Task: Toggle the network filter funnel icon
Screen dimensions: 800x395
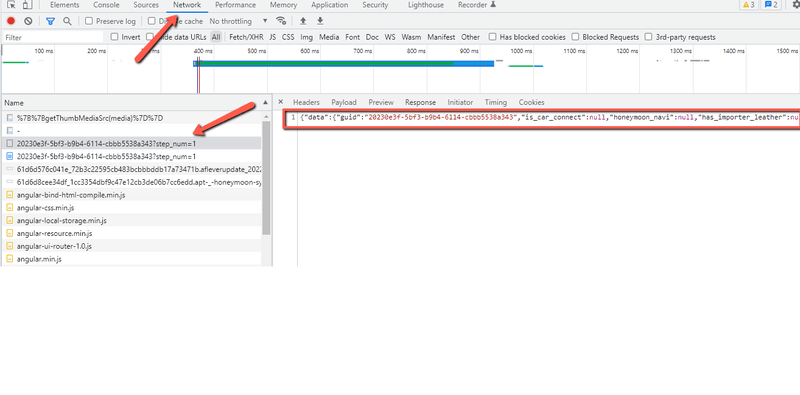Action: [50, 21]
